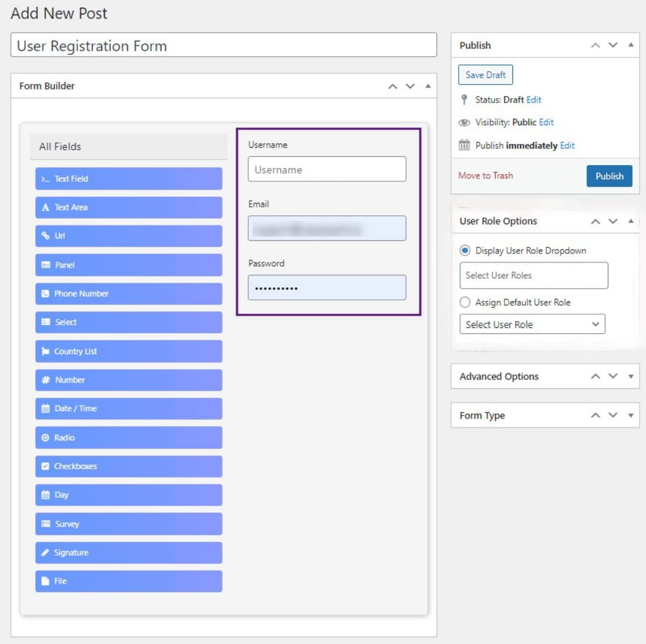Viewport: 646px width, 644px height.
Task: Save the post as a draft
Action: (485, 75)
